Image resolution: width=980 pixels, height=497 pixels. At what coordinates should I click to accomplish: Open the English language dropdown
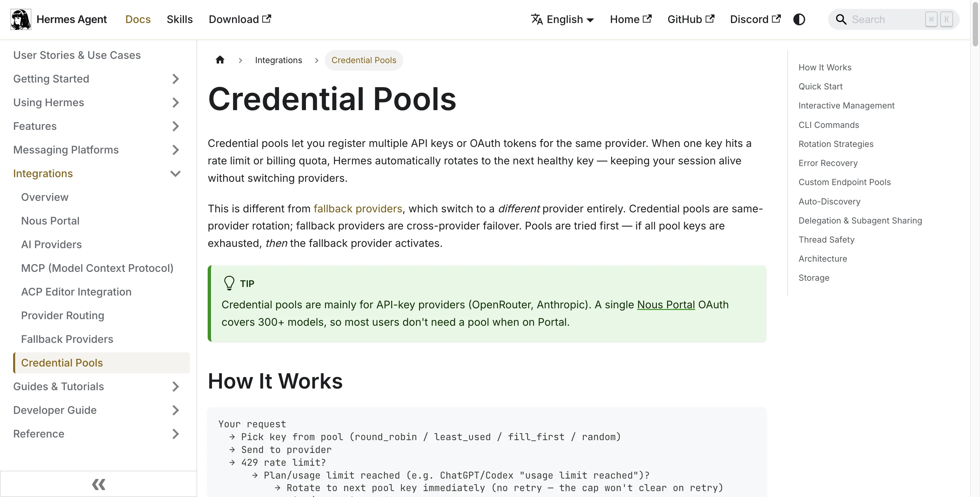click(x=562, y=19)
